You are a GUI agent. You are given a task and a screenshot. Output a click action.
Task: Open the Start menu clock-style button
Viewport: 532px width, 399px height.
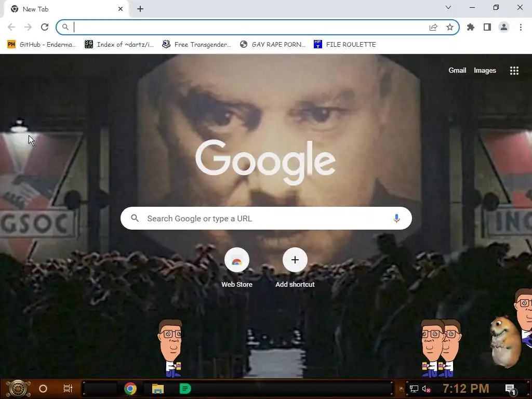(18, 389)
